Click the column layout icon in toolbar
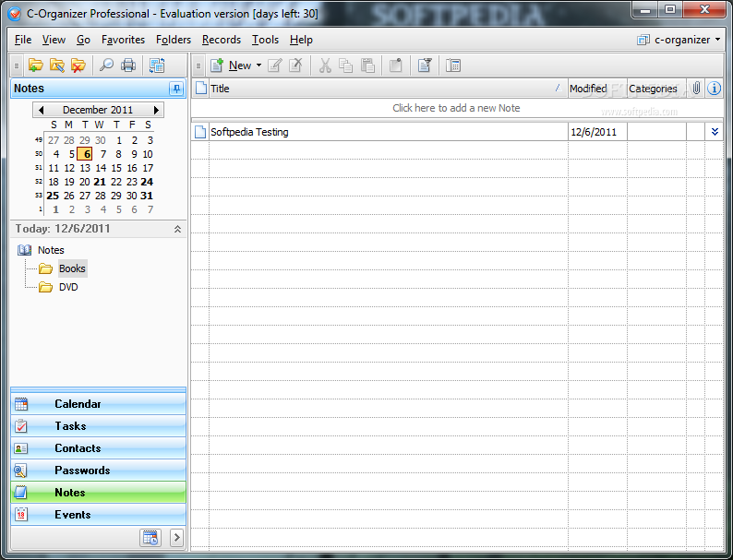Image resolution: width=733 pixels, height=560 pixels. (x=453, y=66)
